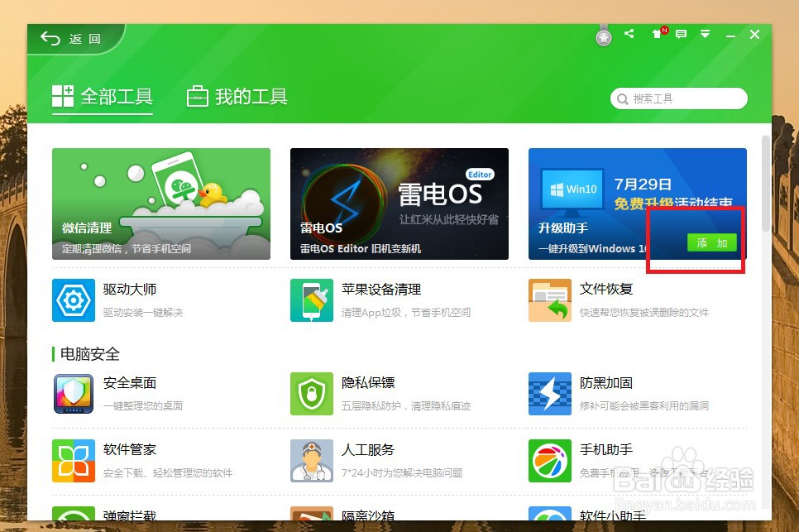Click the 文件恢复 title text
Screen dimensions: 799x532
pos(606,289)
